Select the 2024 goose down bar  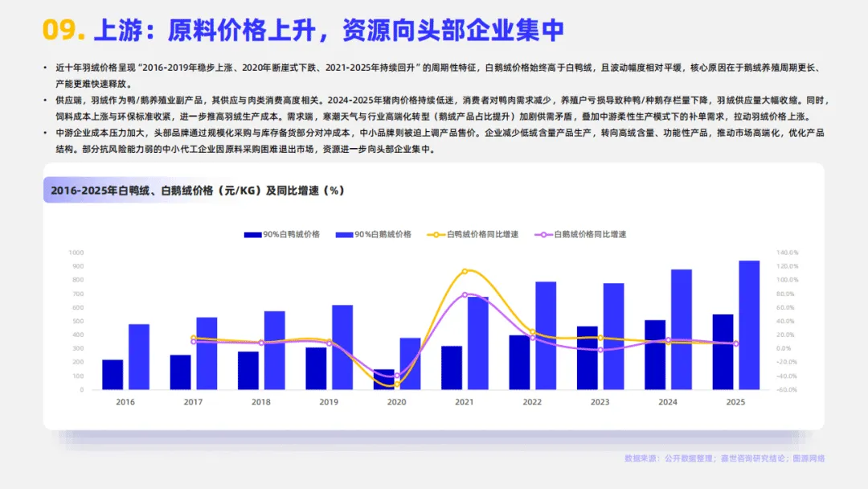(682, 330)
